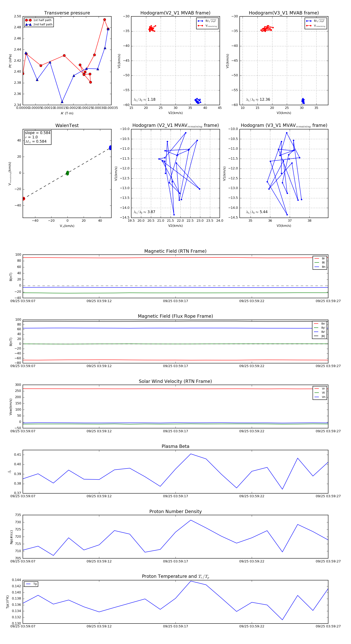The image size is (351, 644).
Task: Select the "Bn" legend entry
Action: tap(320, 267)
